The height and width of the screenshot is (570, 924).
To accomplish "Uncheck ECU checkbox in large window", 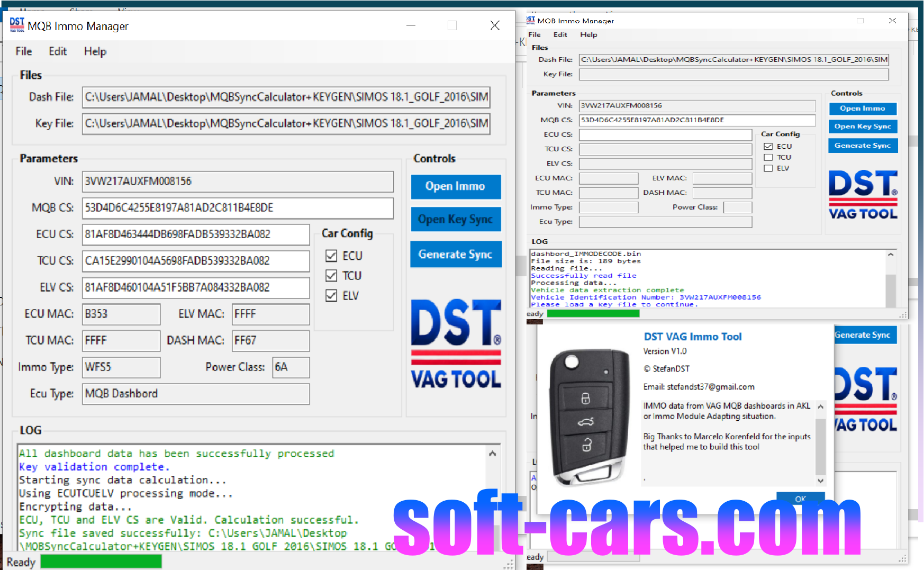I will coord(331,256).
